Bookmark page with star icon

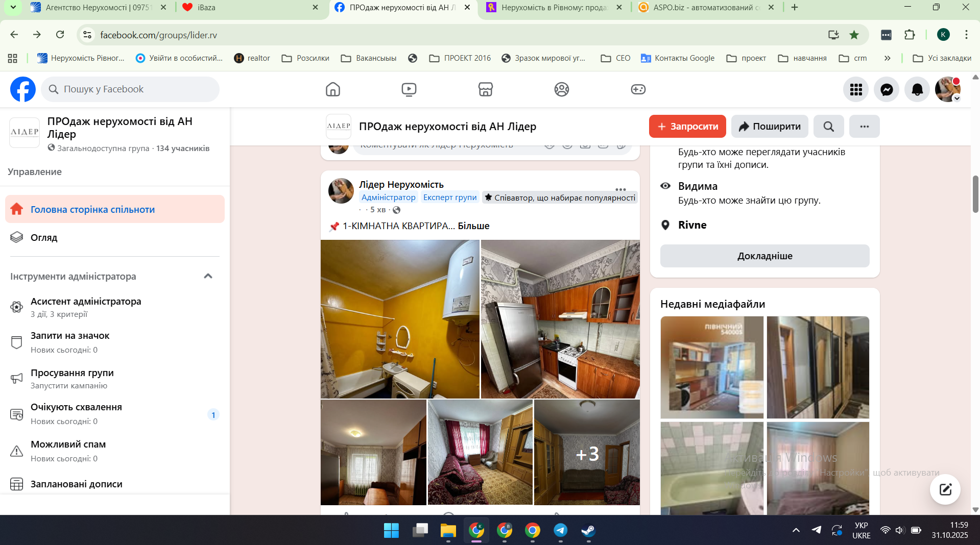[x=854, y=35]
